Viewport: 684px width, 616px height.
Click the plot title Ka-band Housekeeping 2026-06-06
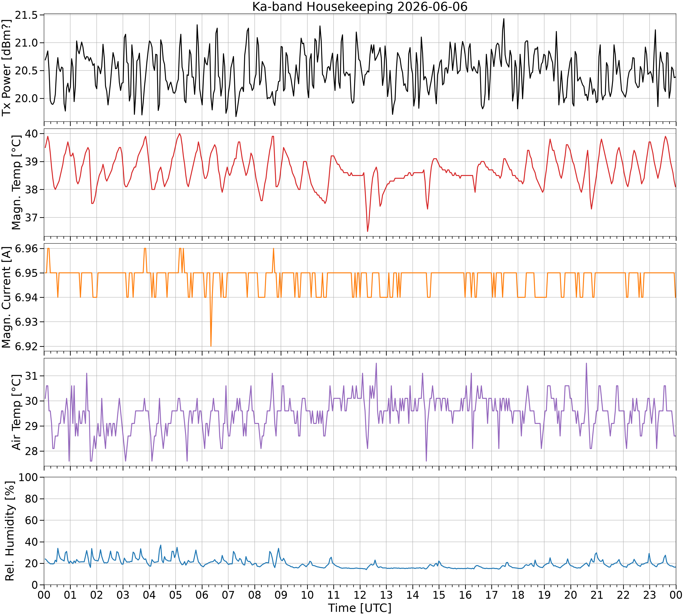click(x=360, y=6)
